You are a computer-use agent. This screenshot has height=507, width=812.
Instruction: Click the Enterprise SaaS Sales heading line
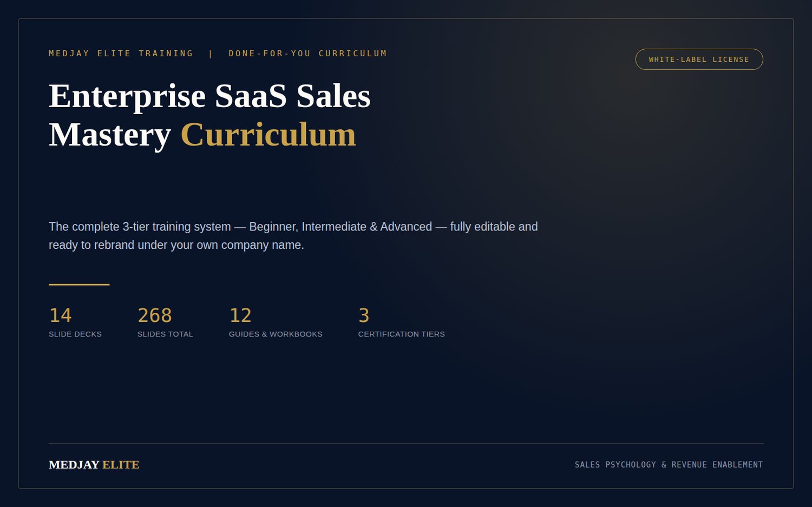(209, 96)
